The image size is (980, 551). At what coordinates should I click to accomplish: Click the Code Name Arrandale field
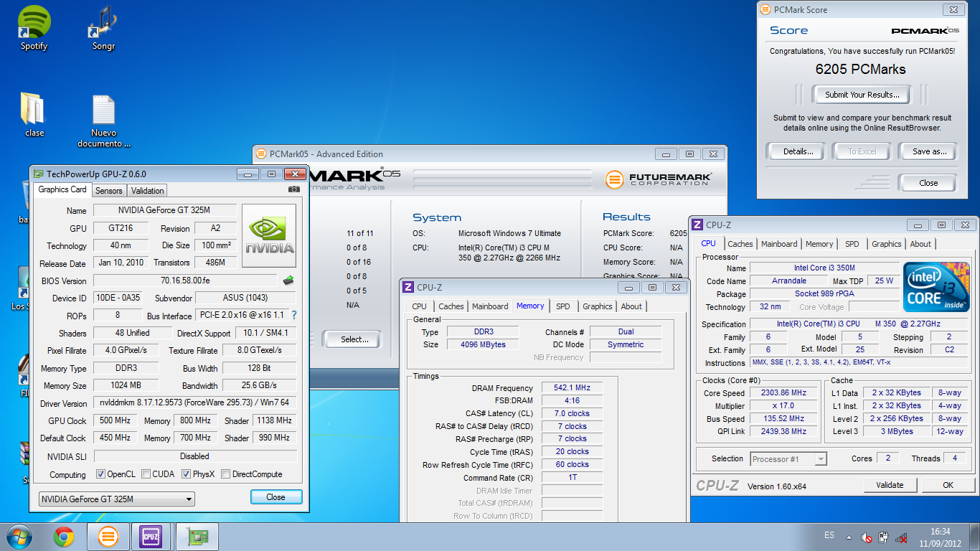point(788,281)
